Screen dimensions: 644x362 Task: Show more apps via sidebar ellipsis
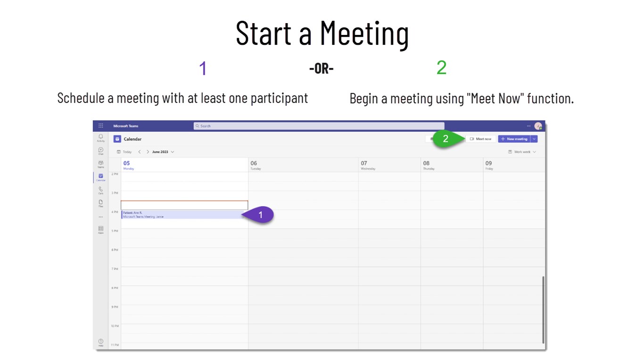(100, 217)
